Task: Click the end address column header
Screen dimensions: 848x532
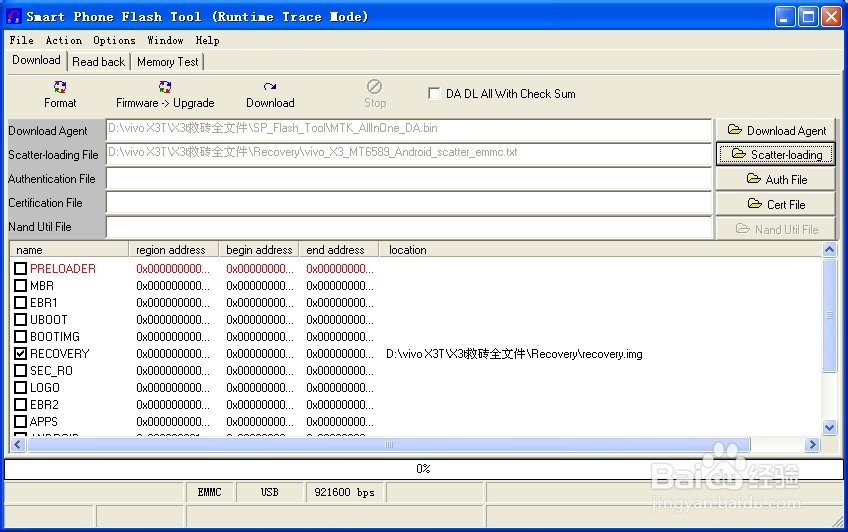Action: click(x=339, y=250)
